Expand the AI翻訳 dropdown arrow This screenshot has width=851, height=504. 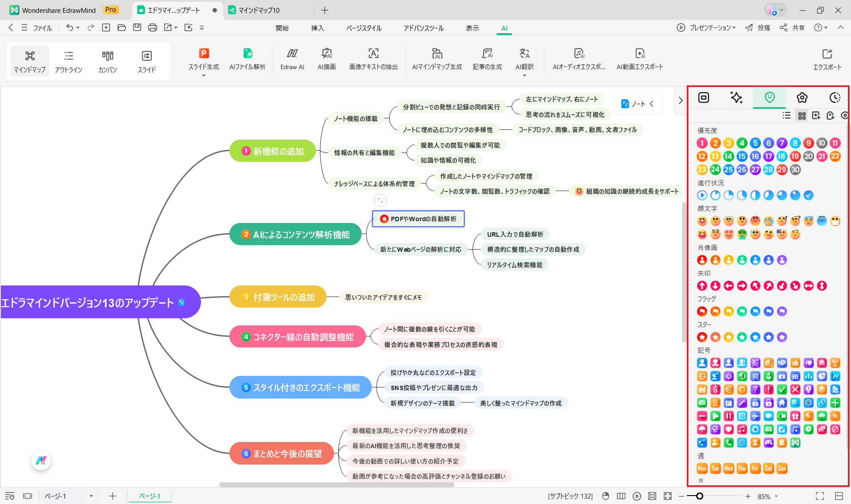coord(524,76)
